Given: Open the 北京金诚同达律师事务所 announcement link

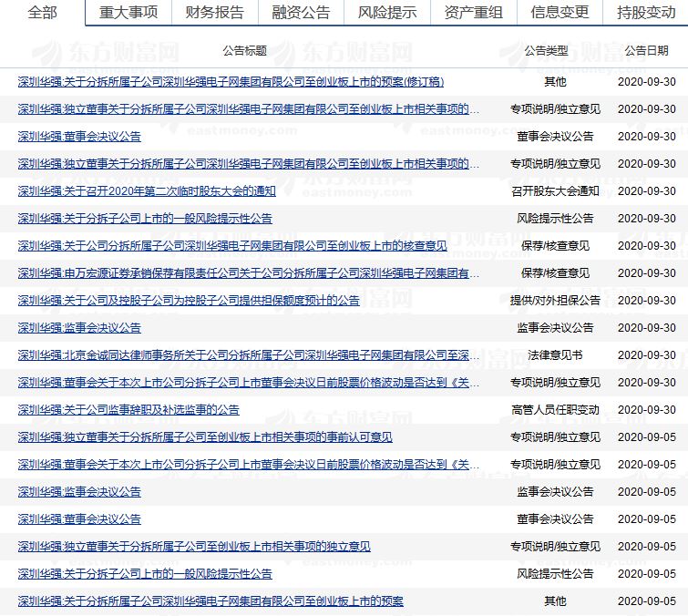Looking at the screenshot, I should [x=249, y=355].
